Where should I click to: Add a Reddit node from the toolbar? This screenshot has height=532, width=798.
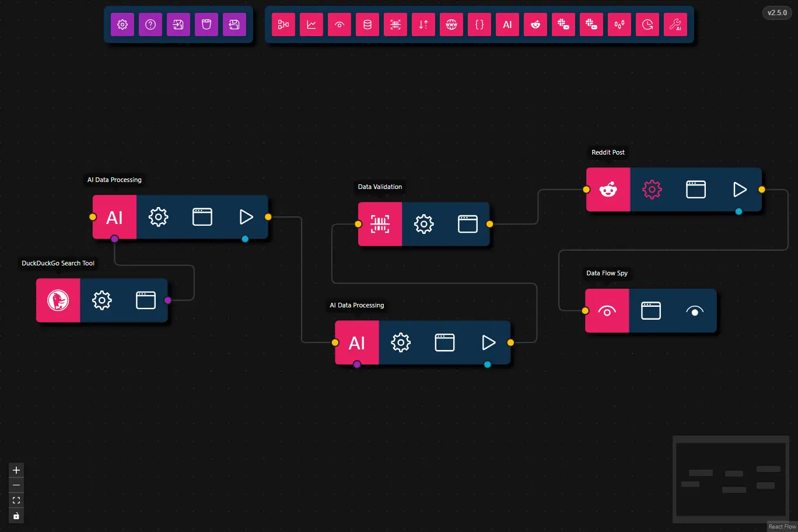pyautogui.click(x=535, y=24)
